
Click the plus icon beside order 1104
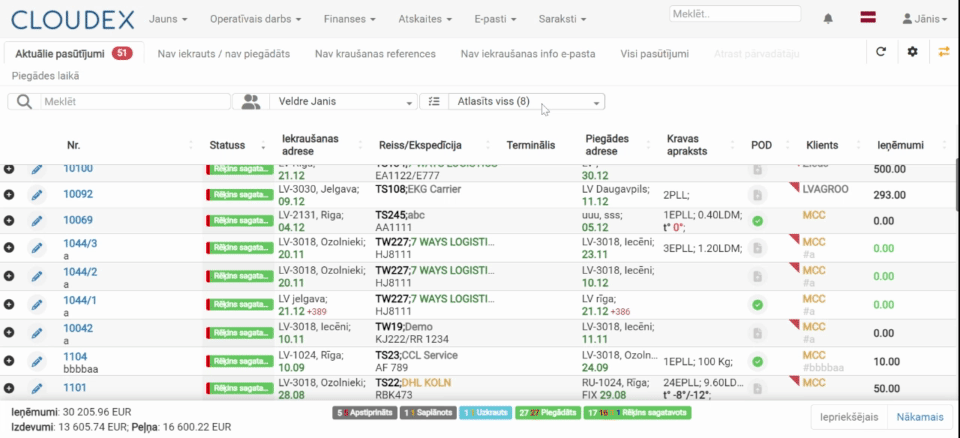tap(9, 361)
